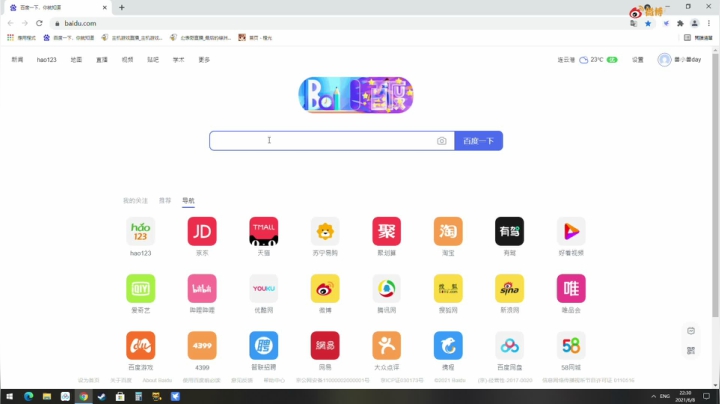Select the 推荐 tab
Viewport: 720px width, 404px height.
click(165, 201)
